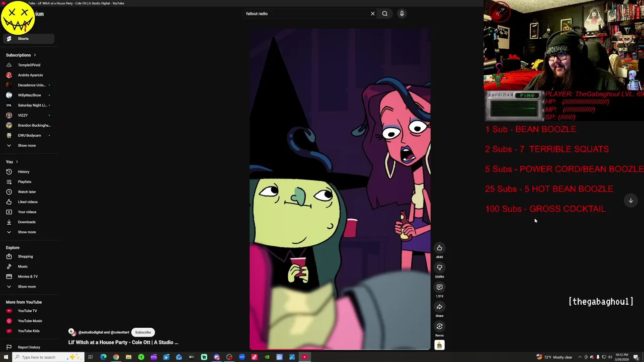Start voice search with microphone
The image size is (644, 362).
click(x=402, y=14)
